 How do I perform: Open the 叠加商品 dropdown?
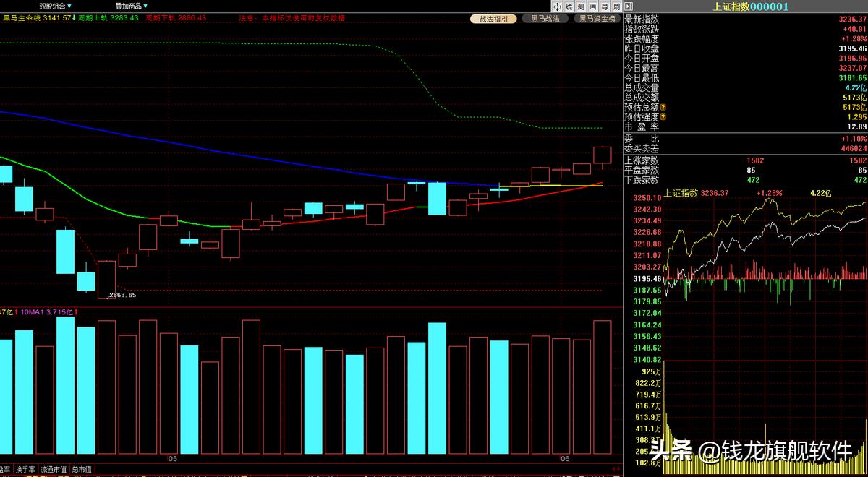click(131, 6)
